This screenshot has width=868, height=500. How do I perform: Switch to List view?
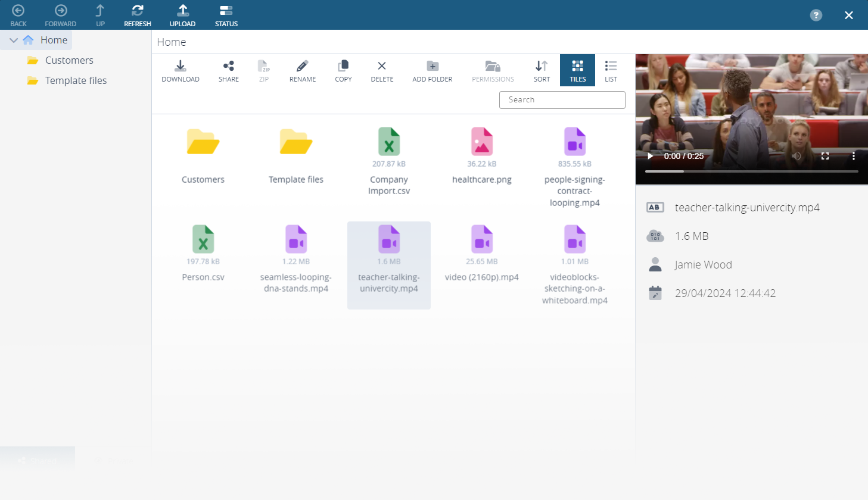[x=611, y=70]
